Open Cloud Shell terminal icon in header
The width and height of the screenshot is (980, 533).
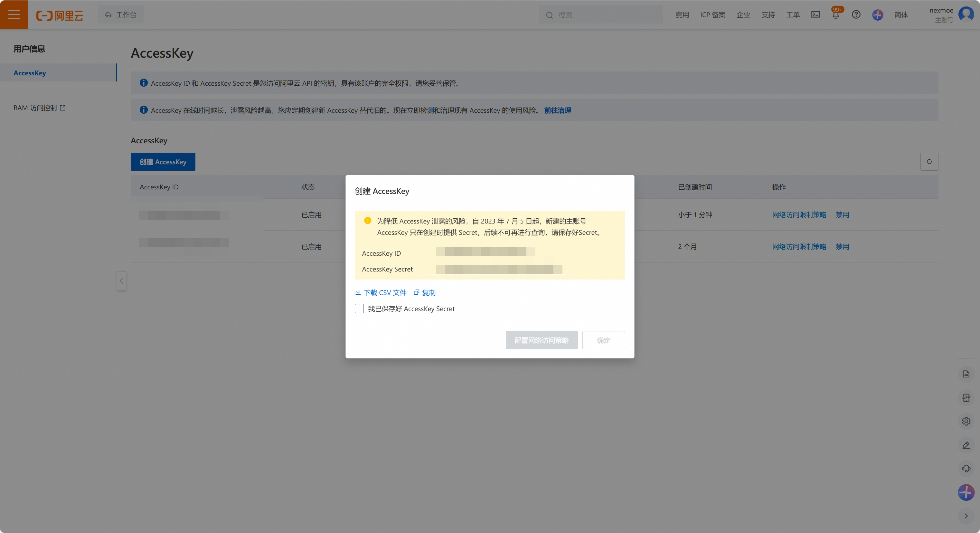click(815, 14)
